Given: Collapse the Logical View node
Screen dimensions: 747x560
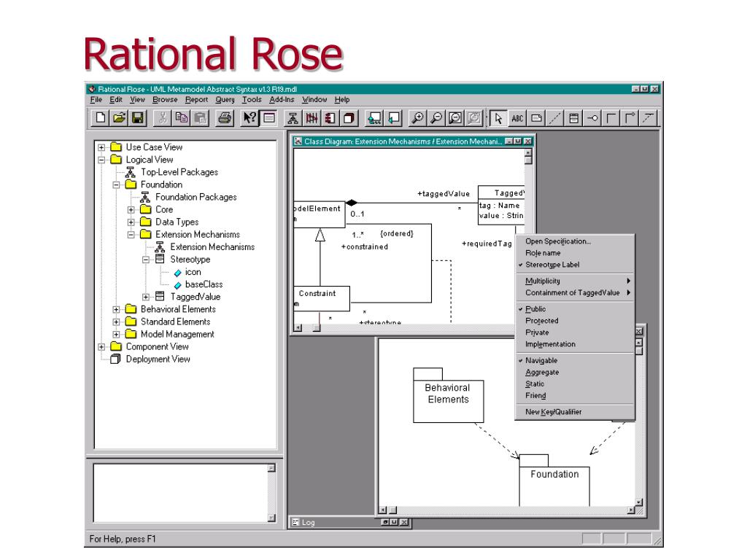Looking at the screenshot, I should pos(101,160).
